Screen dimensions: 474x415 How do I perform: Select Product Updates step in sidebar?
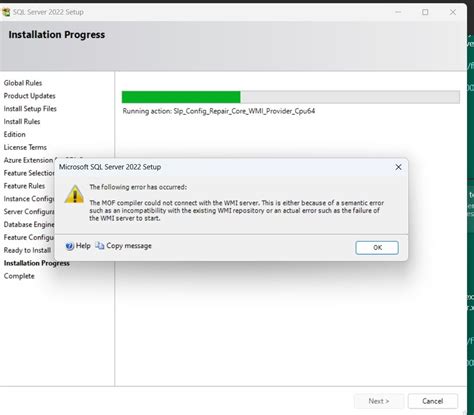(29, 96)
